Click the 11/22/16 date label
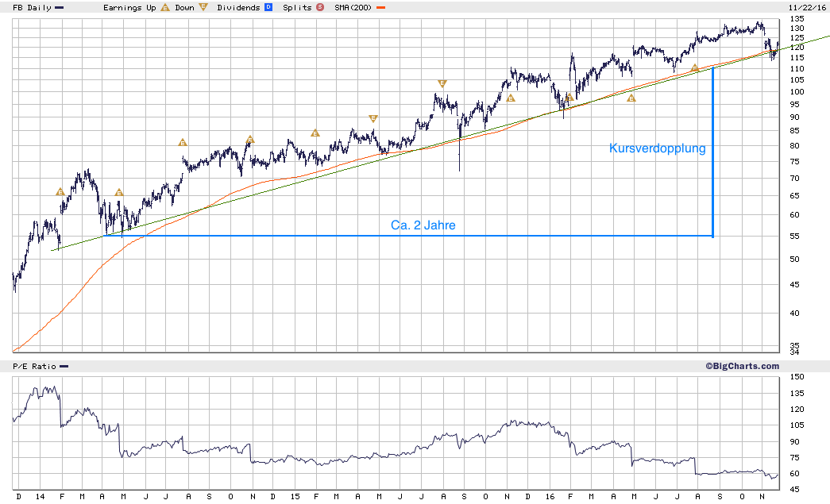 click(807, 7)
